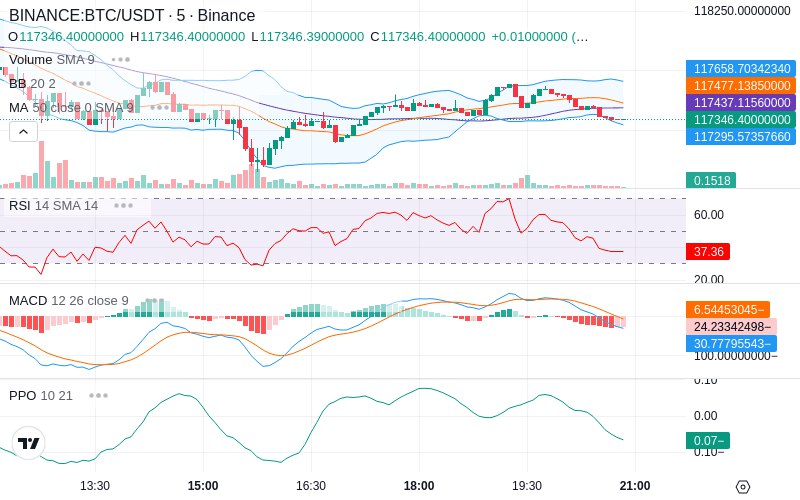Click the orange 117477.13850000 price label

click(x=741, y=85)
